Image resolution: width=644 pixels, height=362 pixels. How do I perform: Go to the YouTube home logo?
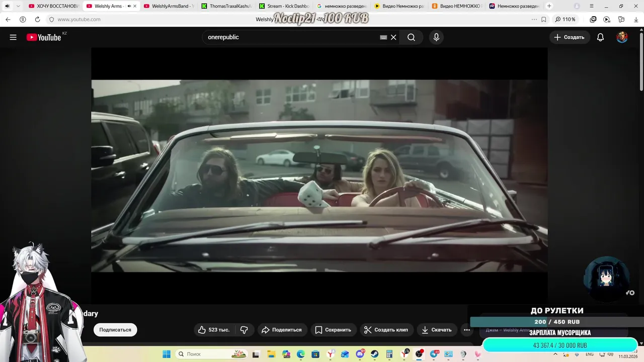44,37
